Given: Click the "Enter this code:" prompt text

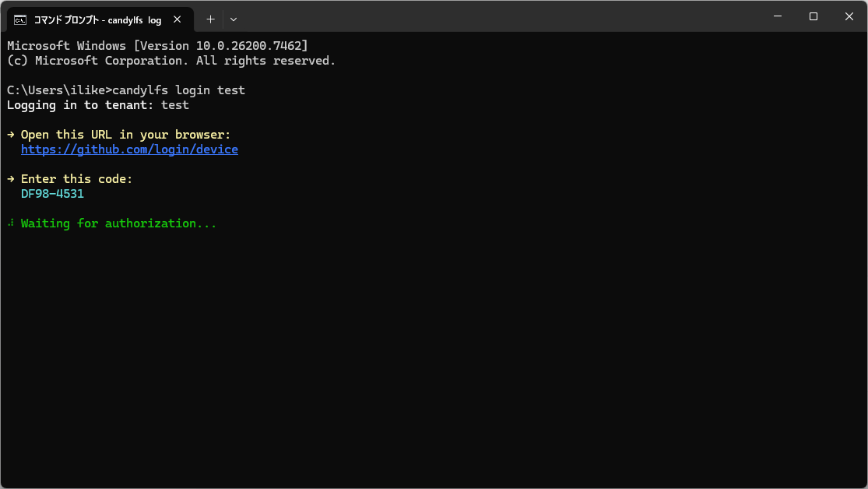Looking at the screenshot, I should [77, 179].
